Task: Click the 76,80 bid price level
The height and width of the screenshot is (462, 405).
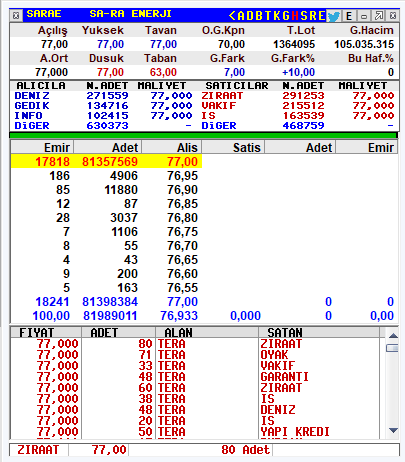Action: pos(182,218)
